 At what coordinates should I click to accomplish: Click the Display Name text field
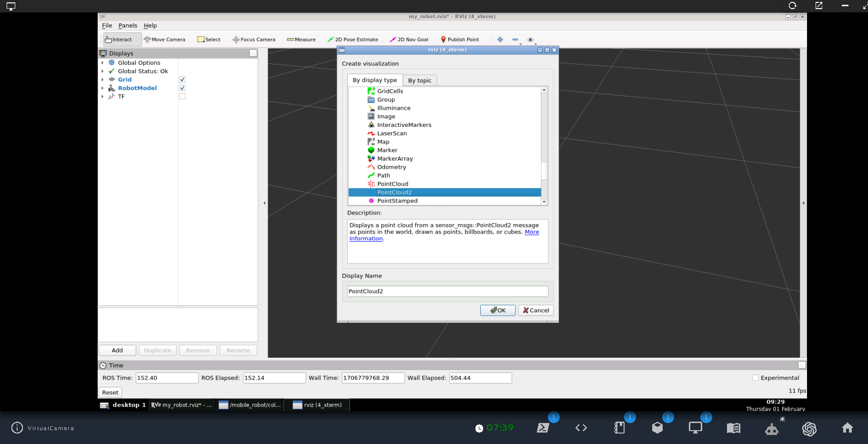[x=447, y=291]
